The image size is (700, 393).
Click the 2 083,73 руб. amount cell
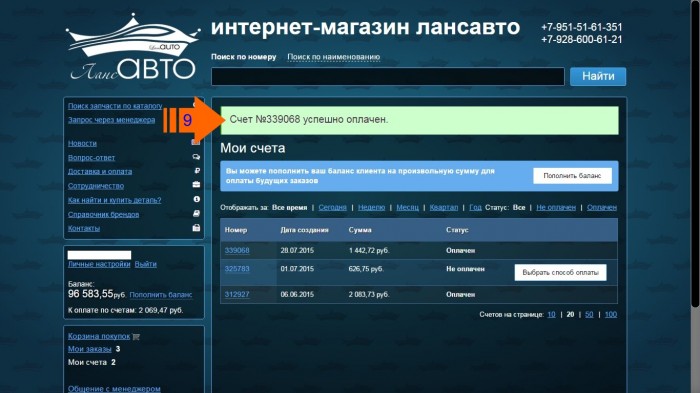click(369, 295)
